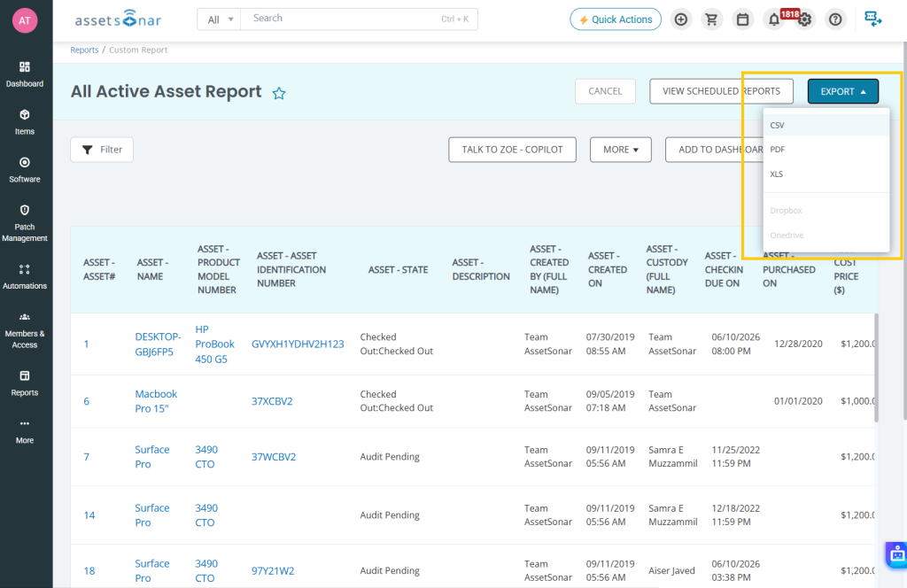The height and width of the screenshot is (588, 907).
Task: Open Members & Access in sidebar
Action: tap(24, 330)
